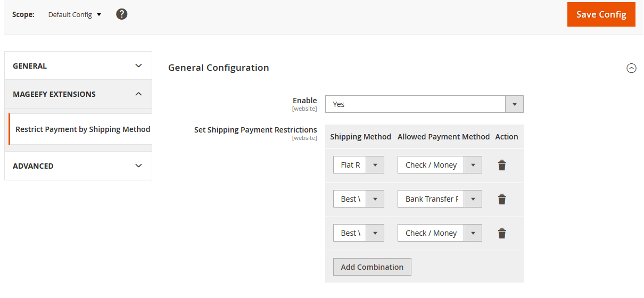Click the Save Config button
This screenshot has width=644, height=298.
pos(601,14)
